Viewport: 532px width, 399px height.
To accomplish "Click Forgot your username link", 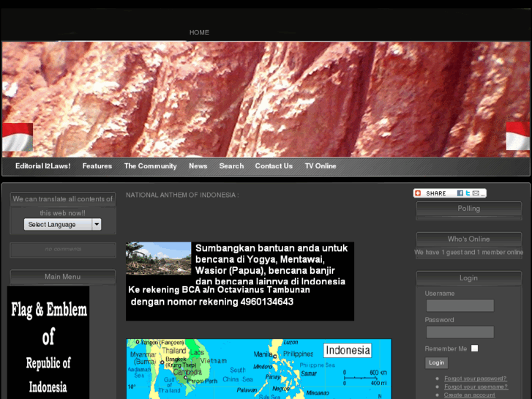I will pyautogui.click(x=476, y=387).
